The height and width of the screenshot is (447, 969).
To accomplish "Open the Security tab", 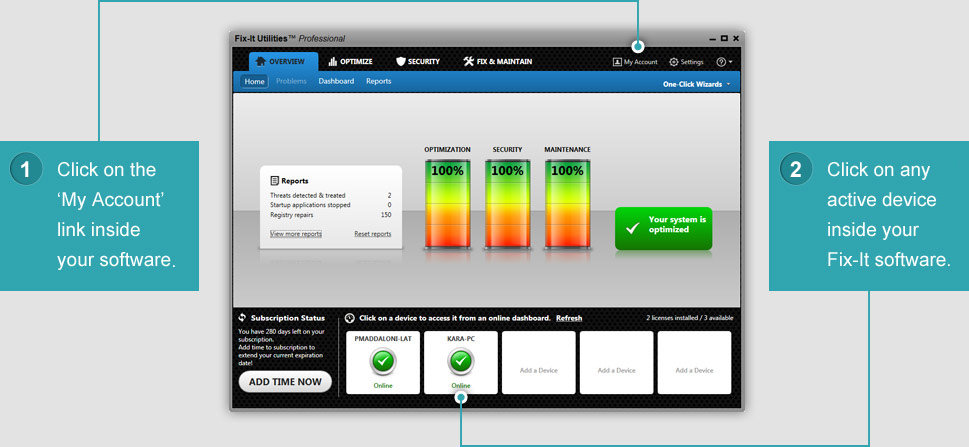I will click(417, 62).
